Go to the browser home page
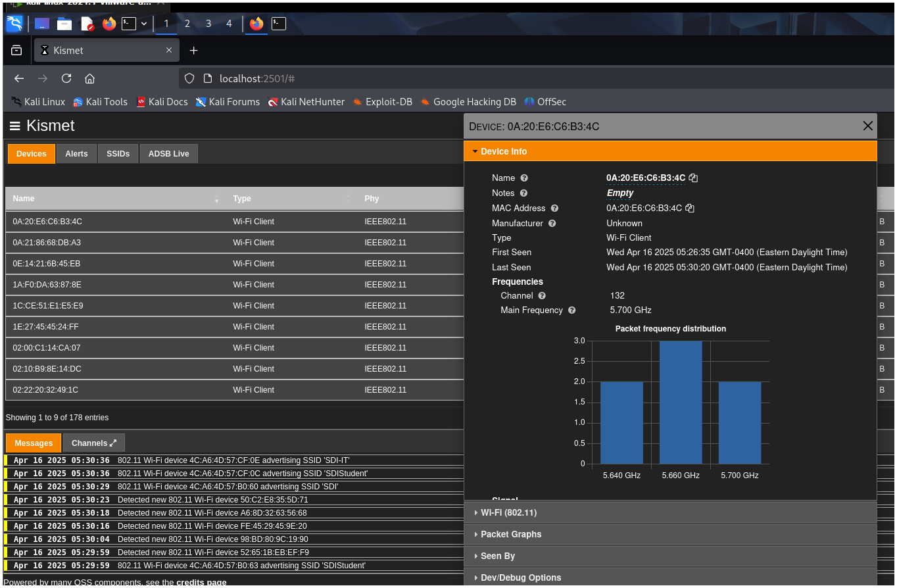897x588 pixels. (x=90, y=79)
